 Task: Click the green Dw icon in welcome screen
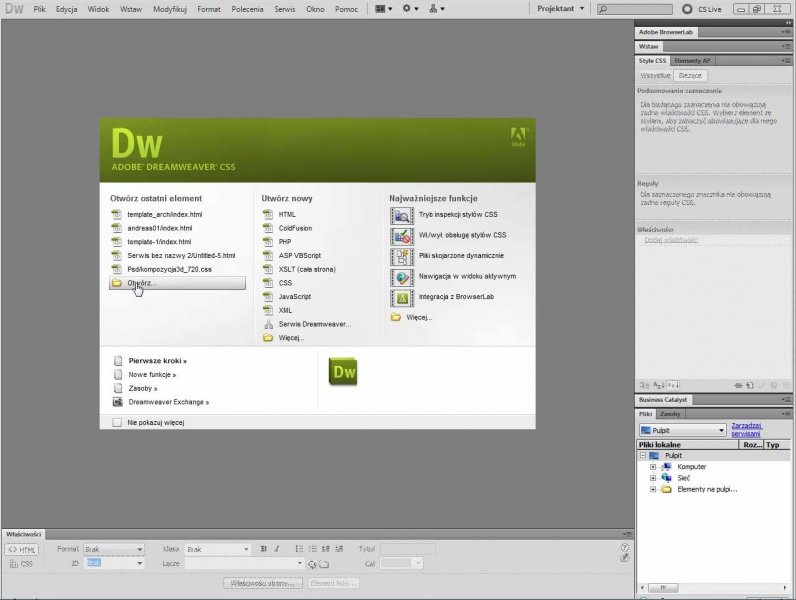coord(343,372)
